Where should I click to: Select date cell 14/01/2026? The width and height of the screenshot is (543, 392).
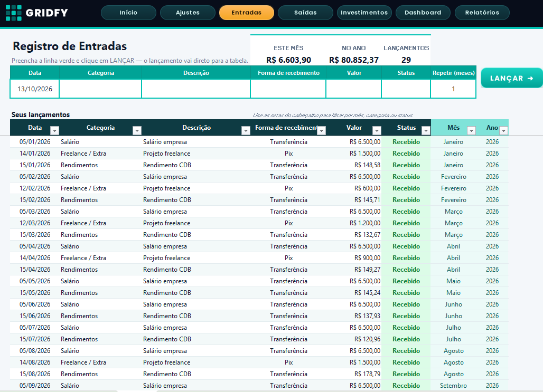35,154
